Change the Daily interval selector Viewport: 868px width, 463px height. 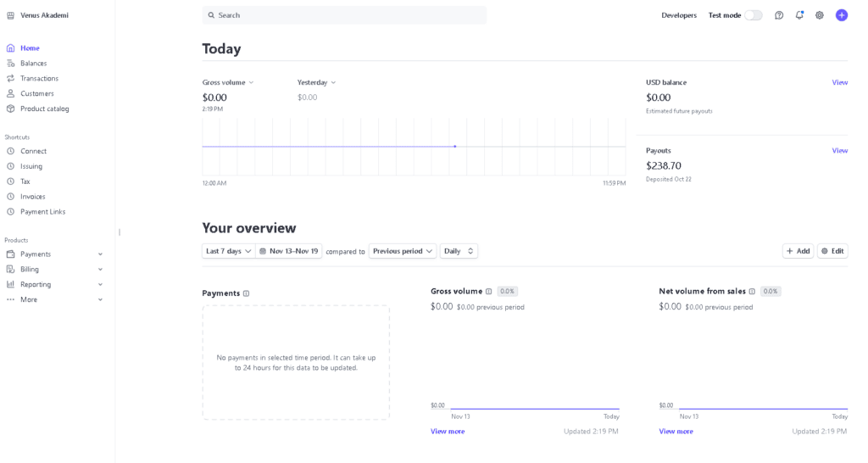(459, 251)
